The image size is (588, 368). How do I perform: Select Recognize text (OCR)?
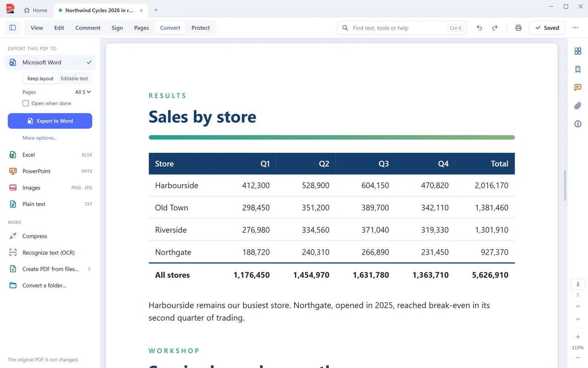(x=50, y=253)
